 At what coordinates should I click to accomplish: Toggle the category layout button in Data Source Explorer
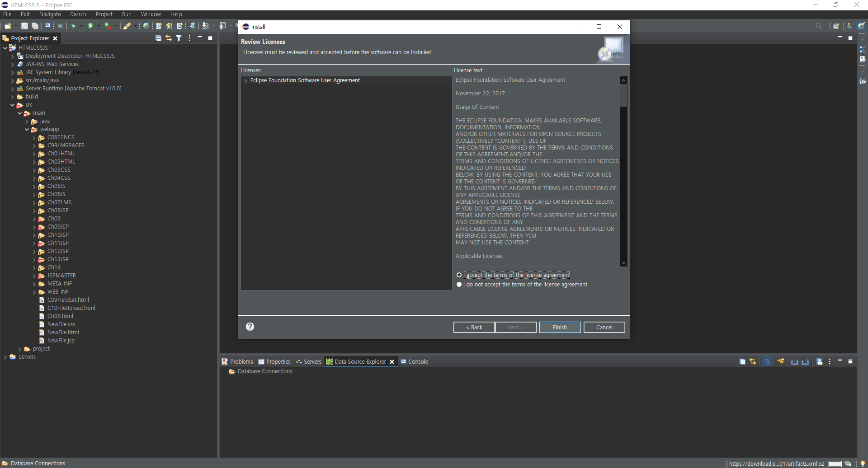(x=767, y=362)
